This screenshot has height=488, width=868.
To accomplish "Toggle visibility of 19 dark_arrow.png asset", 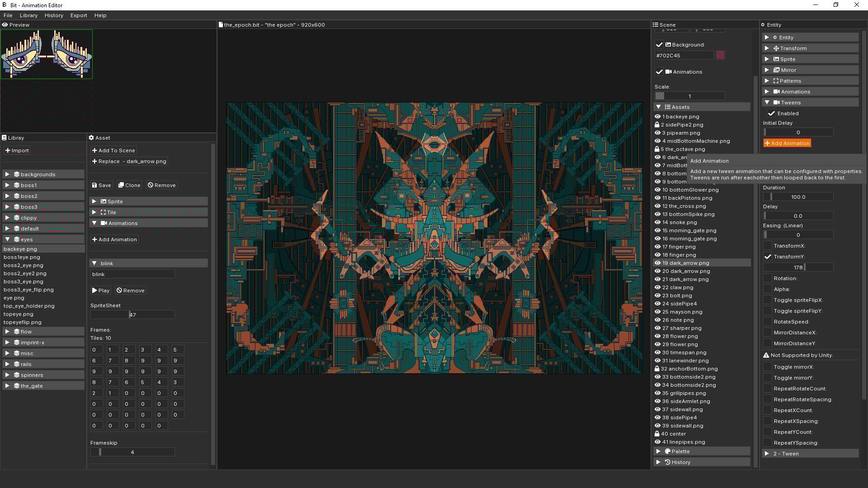I will [x=658, y=263].
